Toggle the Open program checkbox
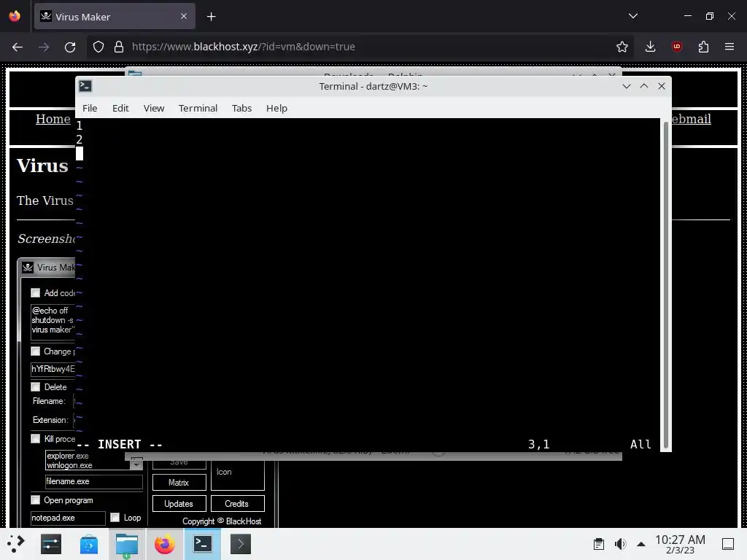This screenshot has width=747, height=560. 35,500
